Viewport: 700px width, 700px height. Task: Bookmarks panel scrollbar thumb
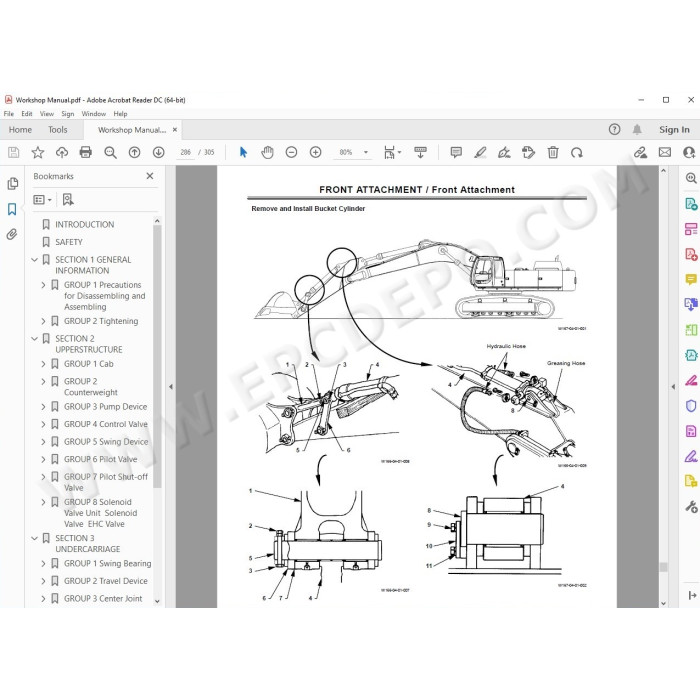pos(157,356)
